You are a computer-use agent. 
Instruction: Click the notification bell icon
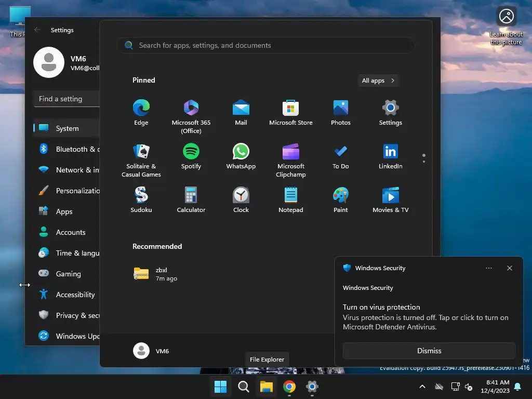[x=518, y=387]
